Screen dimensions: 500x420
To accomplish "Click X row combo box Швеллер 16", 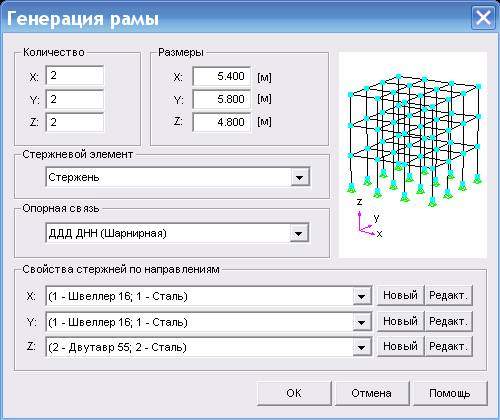I will click(209, 296).
